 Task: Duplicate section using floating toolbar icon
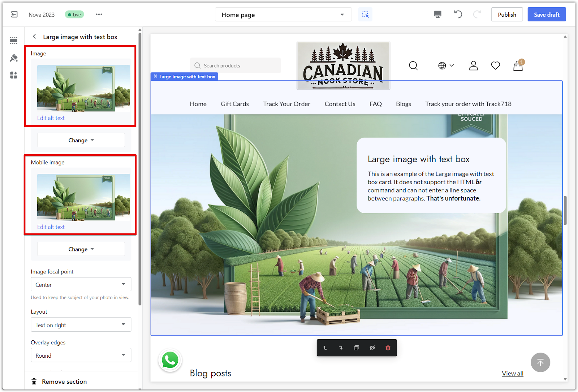pyautogui.click(x=357, y=348)
